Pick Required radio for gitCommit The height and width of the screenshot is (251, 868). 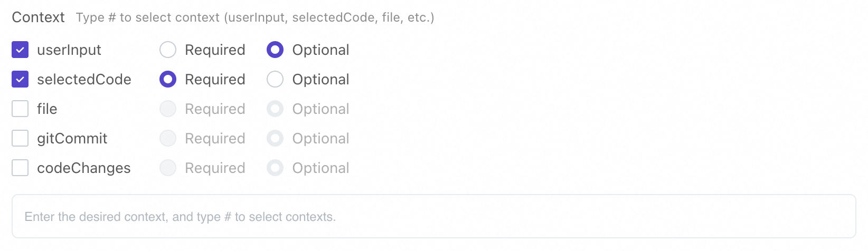[168, 139]
